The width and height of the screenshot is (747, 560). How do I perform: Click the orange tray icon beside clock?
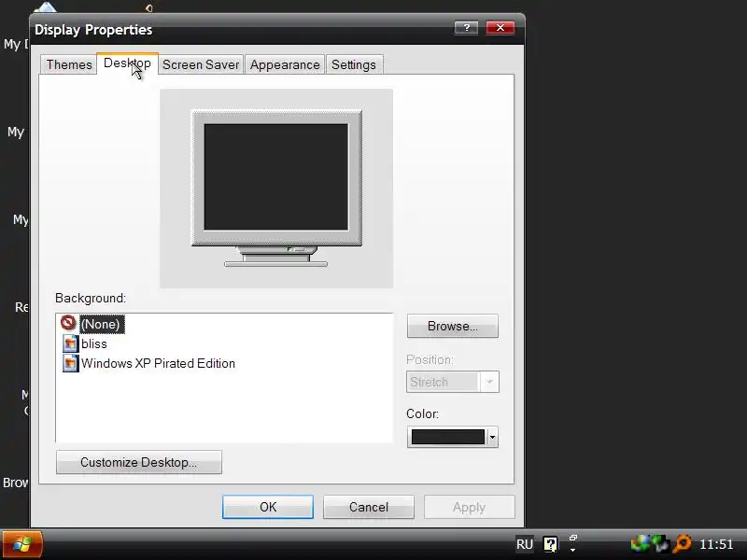[682, 544]
